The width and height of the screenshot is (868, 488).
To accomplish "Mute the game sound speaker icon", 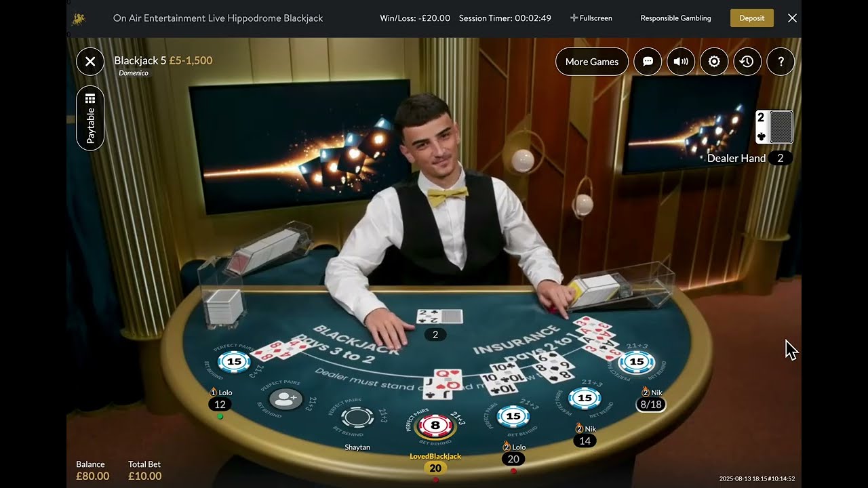I will click(681, 62).
